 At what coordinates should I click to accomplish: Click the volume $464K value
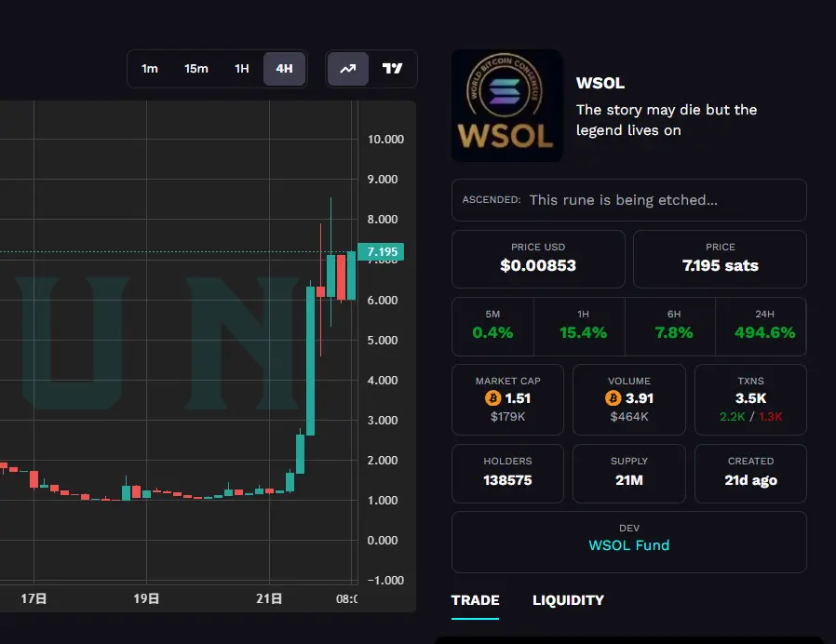click(629, 417)
